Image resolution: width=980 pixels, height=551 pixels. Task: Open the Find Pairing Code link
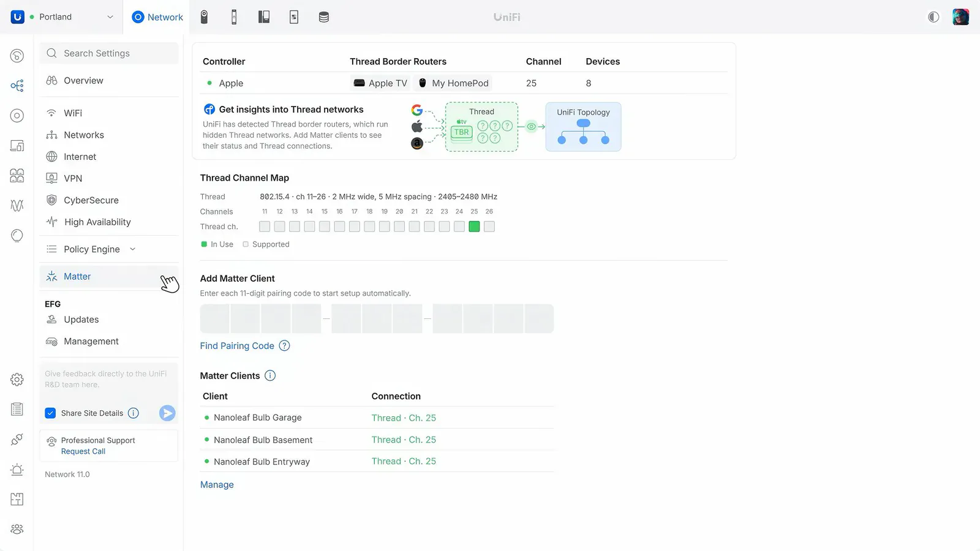pyautogui.click(x=237, y=346)
